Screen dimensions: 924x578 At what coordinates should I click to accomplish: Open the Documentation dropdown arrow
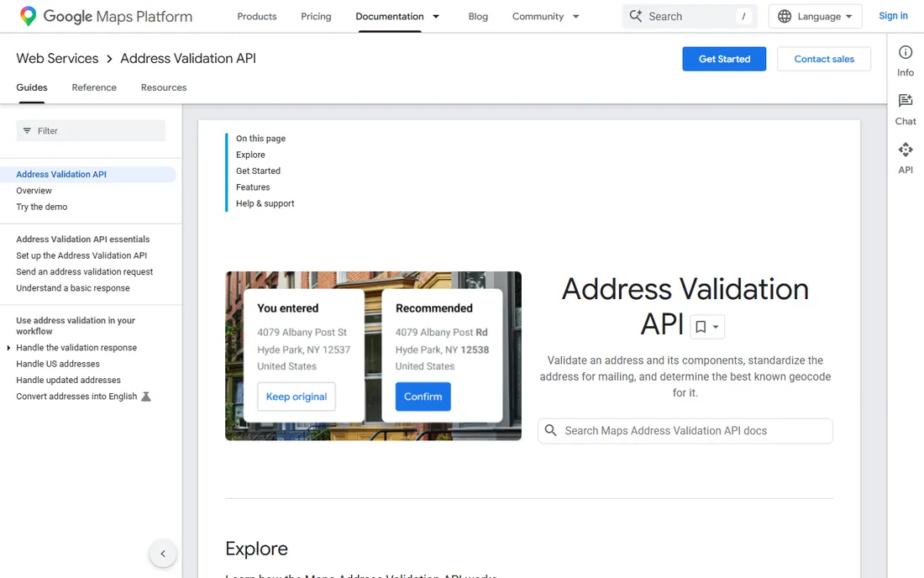coord(436,17)
